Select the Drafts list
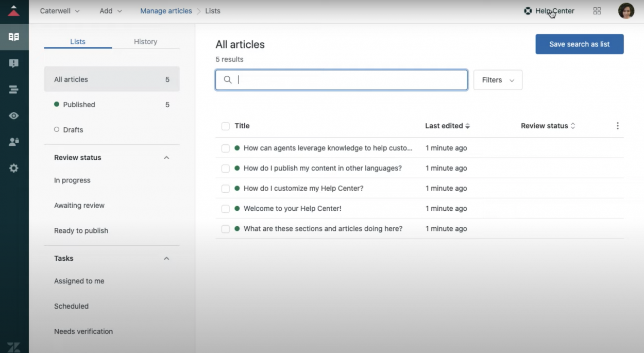This screenshot has height=353, width=644. click(x=112, y=130)
